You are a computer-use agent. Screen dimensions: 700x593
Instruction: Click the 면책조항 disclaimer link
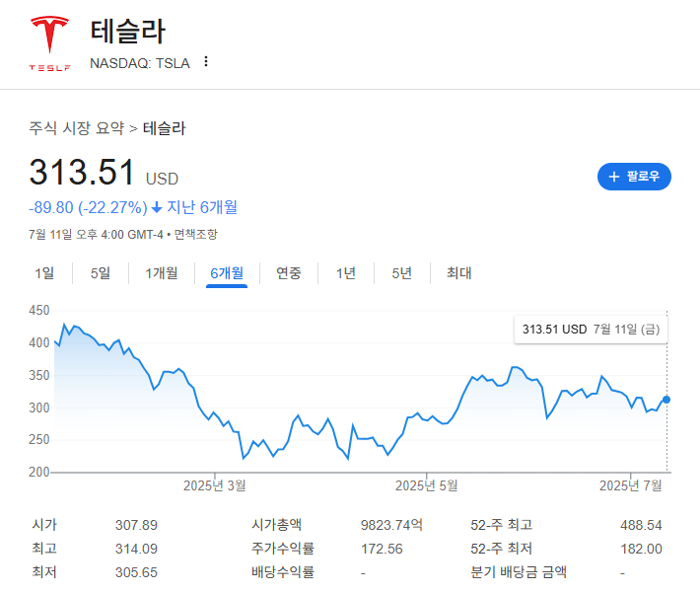click(x=195, y=234)
